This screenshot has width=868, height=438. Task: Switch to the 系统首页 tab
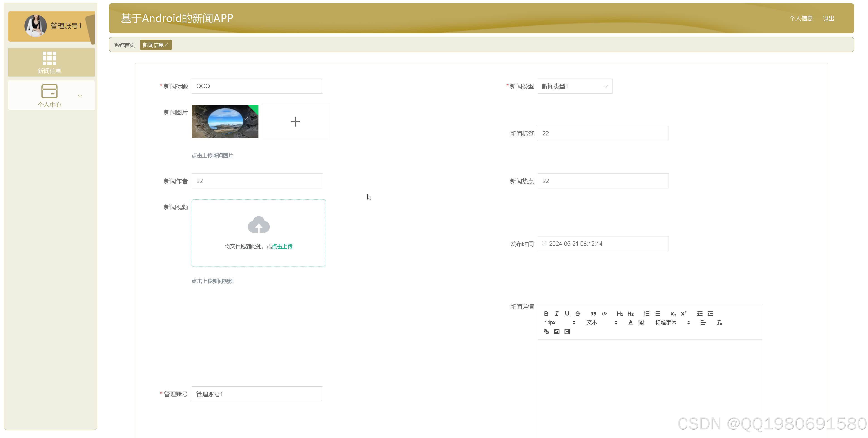(124, 45)
